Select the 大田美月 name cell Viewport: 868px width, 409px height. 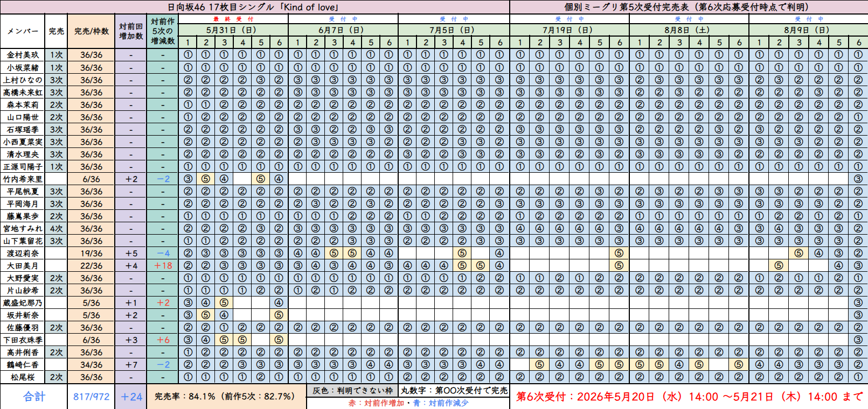tap(23, 265)
